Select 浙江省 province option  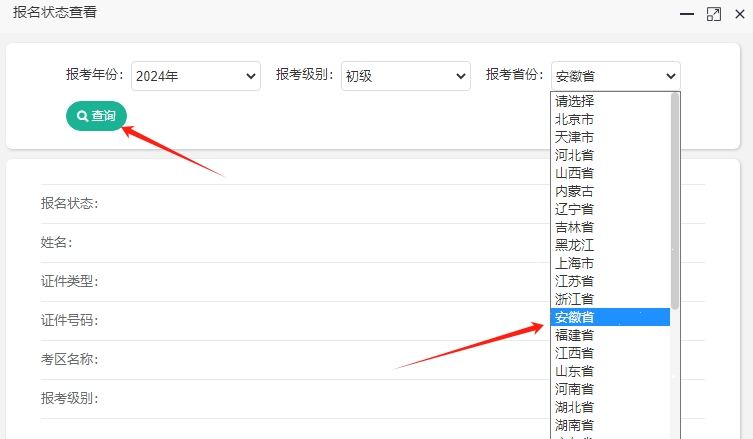(575, 299)
